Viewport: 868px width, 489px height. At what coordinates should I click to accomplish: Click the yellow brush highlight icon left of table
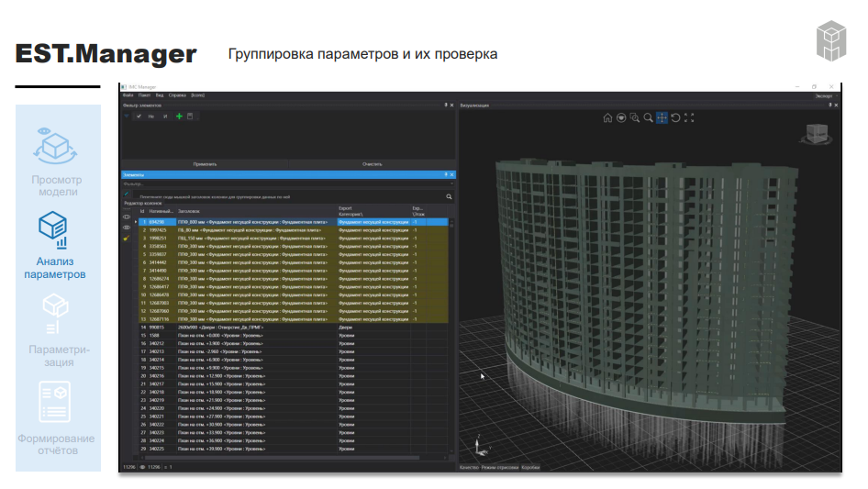click(127, 239)
